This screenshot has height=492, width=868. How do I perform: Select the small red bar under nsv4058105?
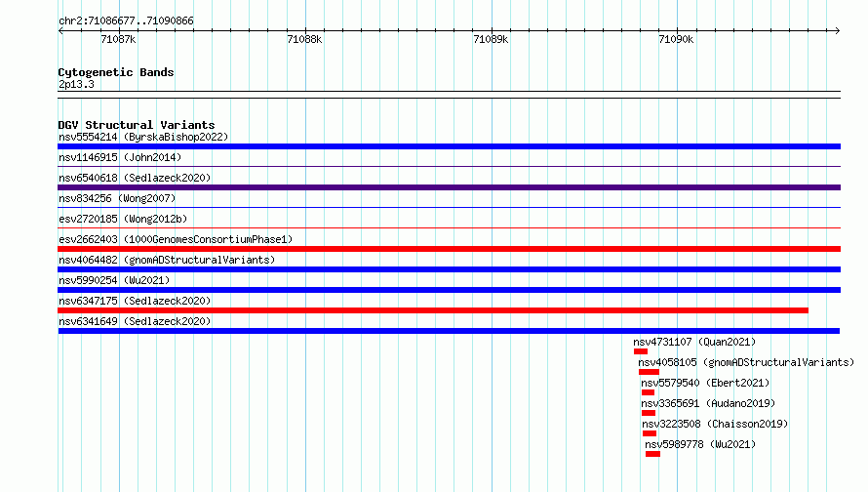[649, 372]
